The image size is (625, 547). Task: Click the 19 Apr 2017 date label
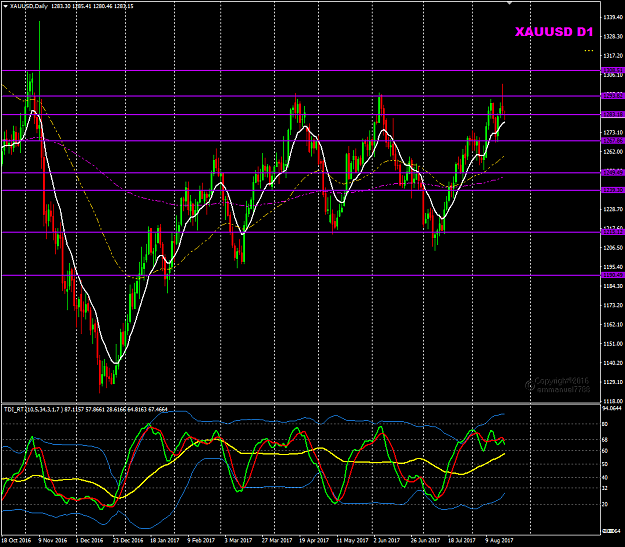(x=314, y=541)
